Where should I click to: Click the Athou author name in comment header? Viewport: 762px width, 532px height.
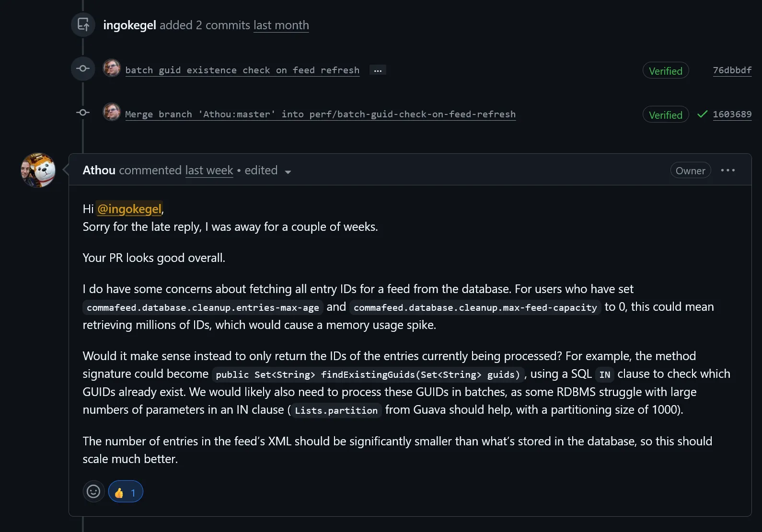pyautogui.click(x=99, y=170)
